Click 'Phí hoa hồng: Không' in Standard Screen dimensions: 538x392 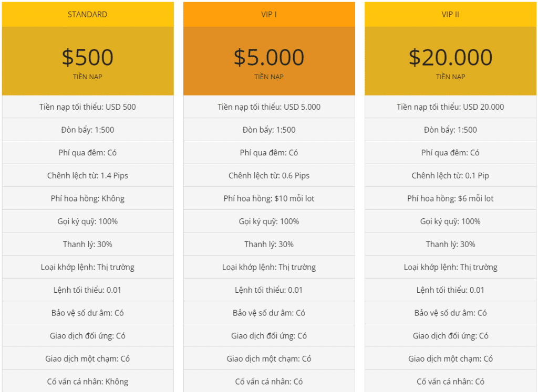(x=87, y=198)
